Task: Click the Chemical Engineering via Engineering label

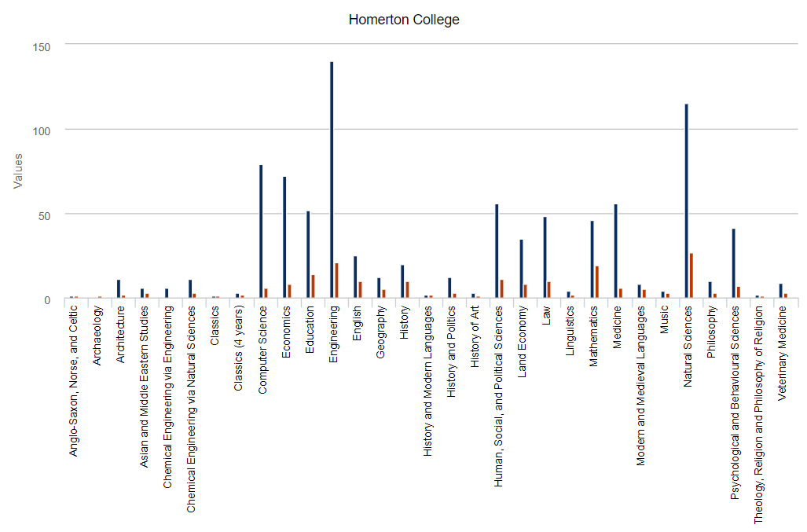Action: pos(168,397)
